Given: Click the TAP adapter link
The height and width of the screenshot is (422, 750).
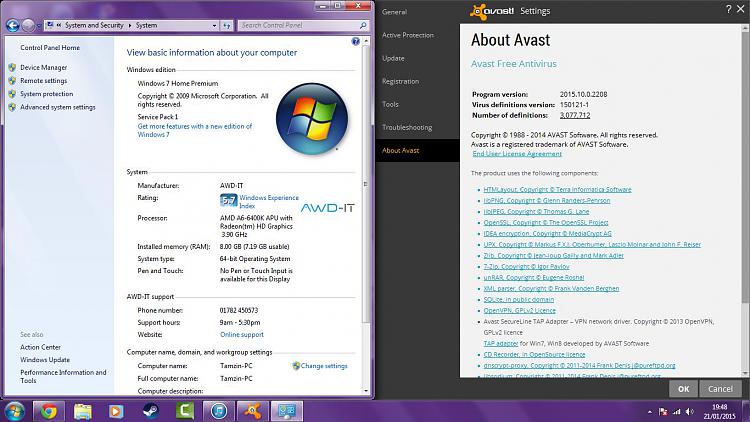Looking at the screenshot, I should (x=500, y=344).
